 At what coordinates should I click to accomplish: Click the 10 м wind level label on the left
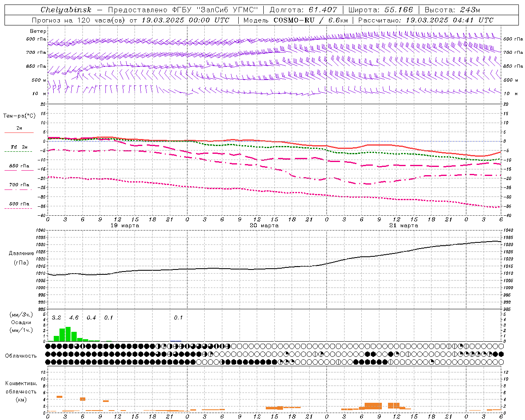pos(39,94)
